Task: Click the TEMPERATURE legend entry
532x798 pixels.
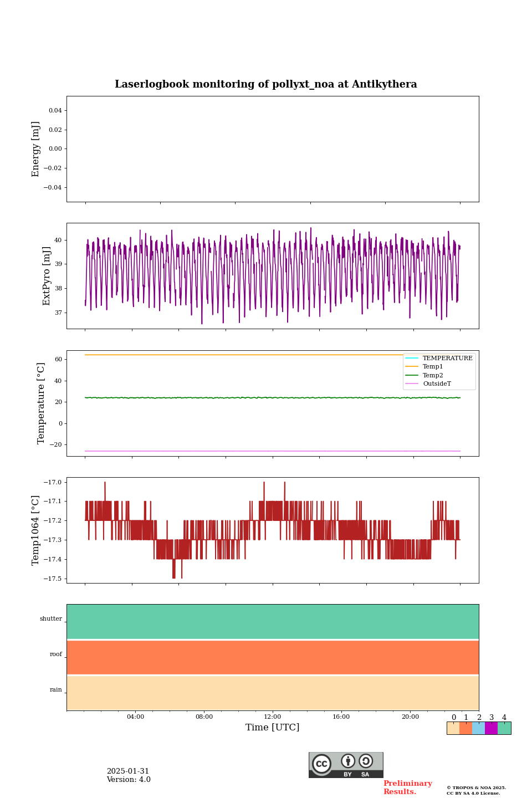Action: 439,358
